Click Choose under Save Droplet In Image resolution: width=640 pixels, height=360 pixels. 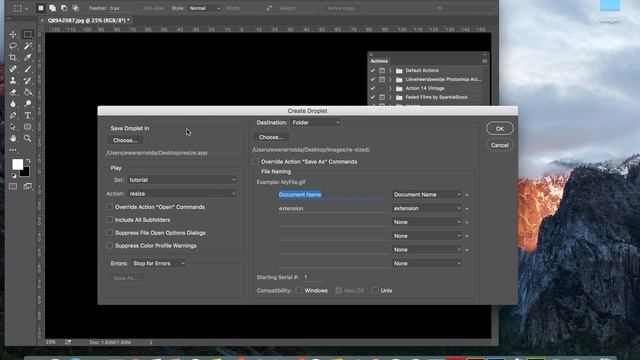click(x=125, y=140)
